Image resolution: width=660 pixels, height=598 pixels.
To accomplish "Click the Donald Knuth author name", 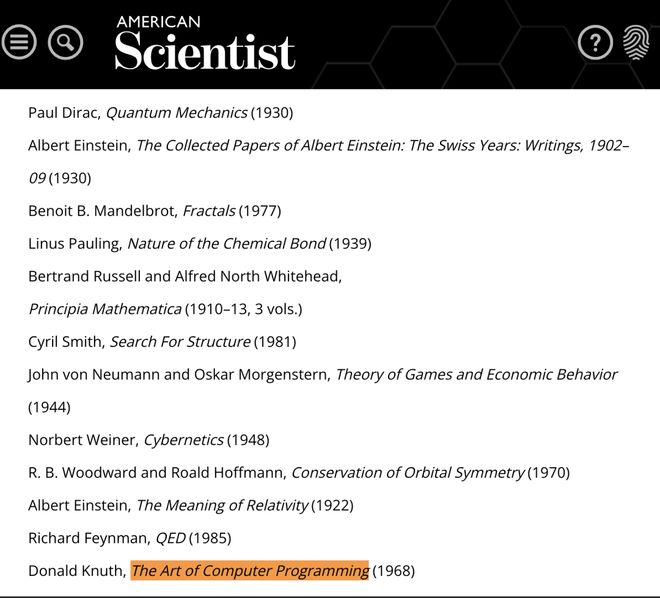I will (76, 571).
